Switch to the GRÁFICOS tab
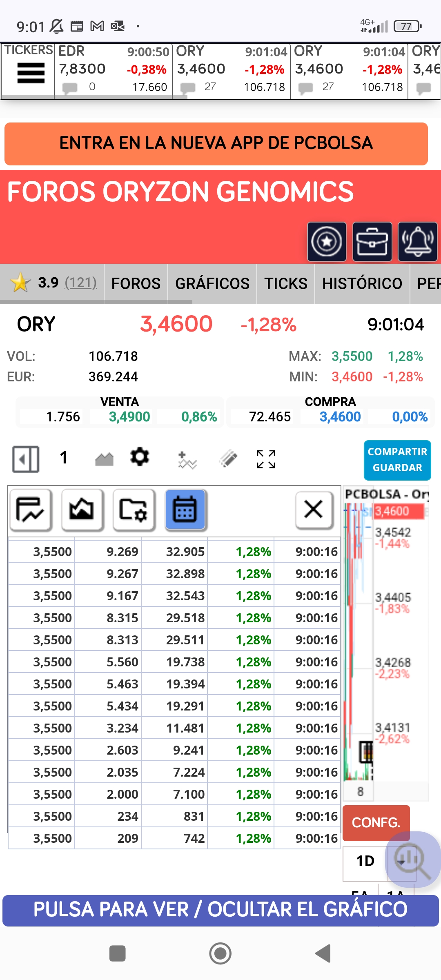Image resolution: width=441 pixels, height=980 pixels. [212, 283]
